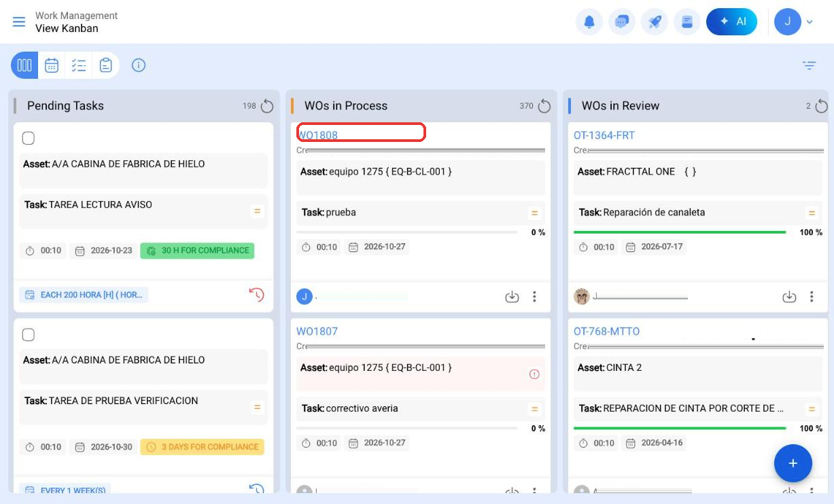Click priority icon on TAREA DE PRUEBA VERIFICACION
Screen dimensions: 834x504
257,408
